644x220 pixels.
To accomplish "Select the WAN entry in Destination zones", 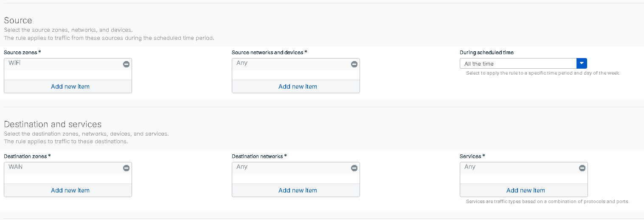I will 16,167.
